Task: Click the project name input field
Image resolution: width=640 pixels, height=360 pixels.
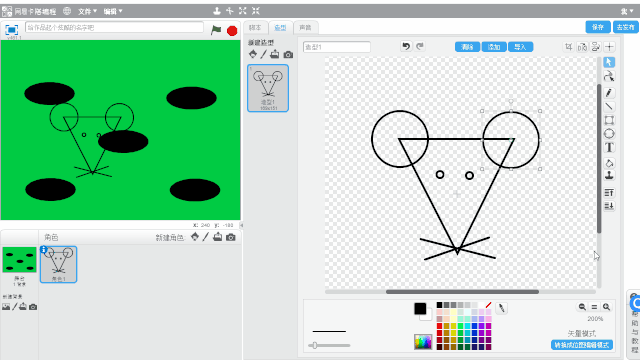Action: tap(114, 27)
